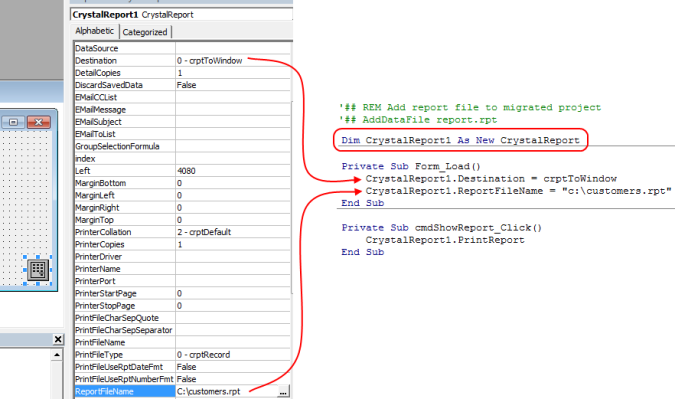This screenshot has height=399, width=675.
Task: Click the form window maximize button
Action: 14,122
